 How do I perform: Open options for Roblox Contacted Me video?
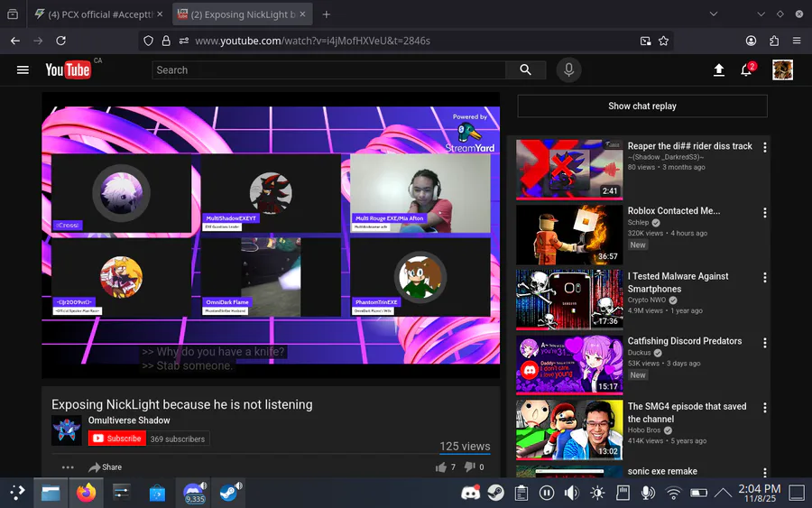pos(764,212)
